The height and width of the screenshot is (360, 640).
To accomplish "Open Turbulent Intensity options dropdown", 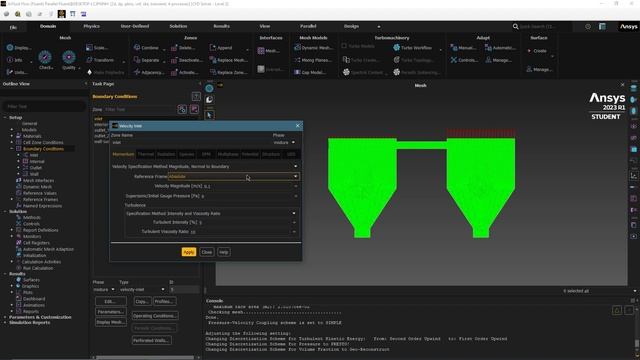I will click(294, 222).
